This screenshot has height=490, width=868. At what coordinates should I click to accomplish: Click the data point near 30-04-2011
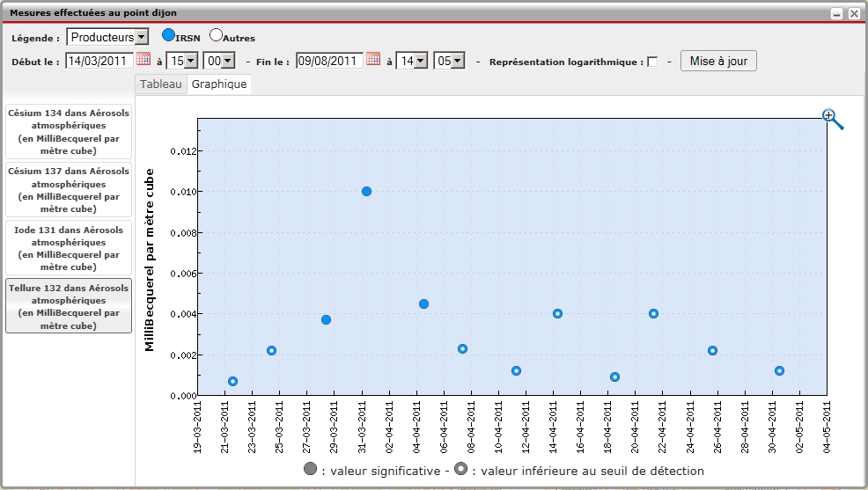click(779, 370)
